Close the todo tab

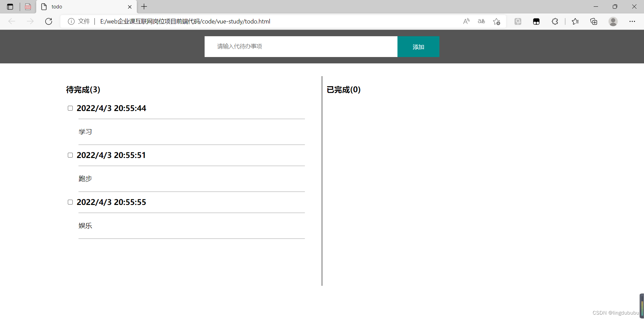pyautogui.click(x=130, y=7)
